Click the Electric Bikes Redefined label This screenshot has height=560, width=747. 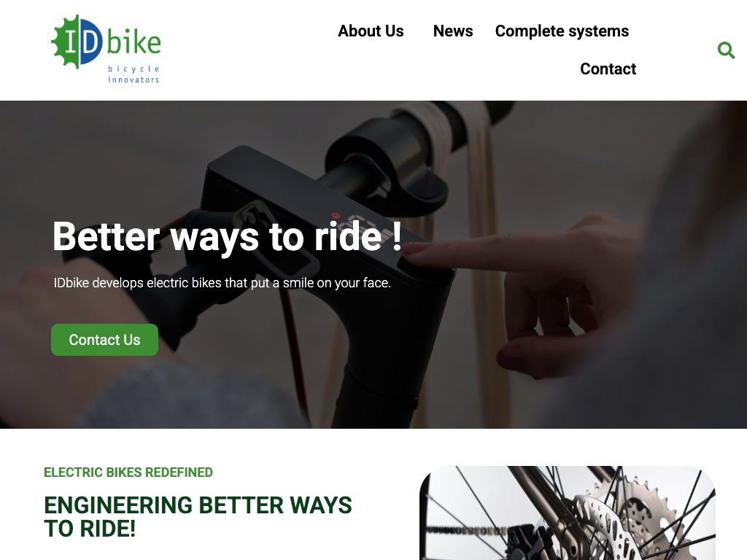(128, 472)
